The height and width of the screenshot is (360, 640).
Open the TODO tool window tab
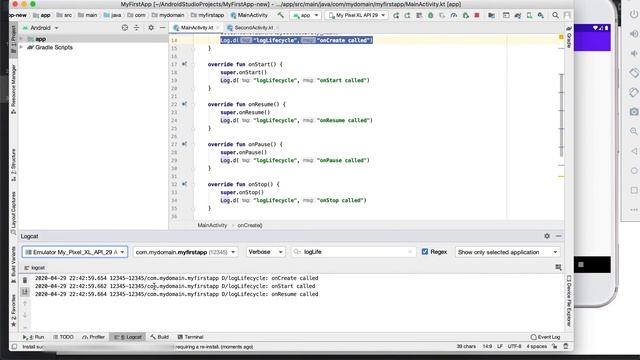click(x=63, y=337)
